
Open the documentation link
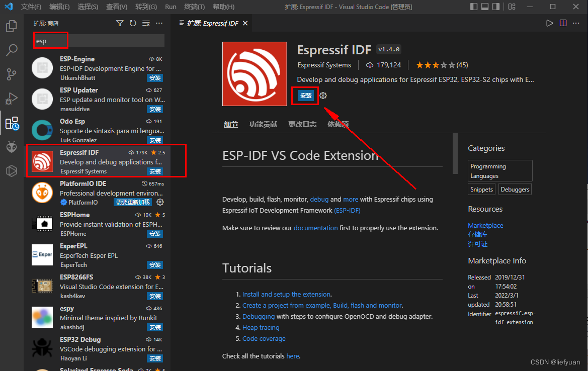tap(315, 228)
